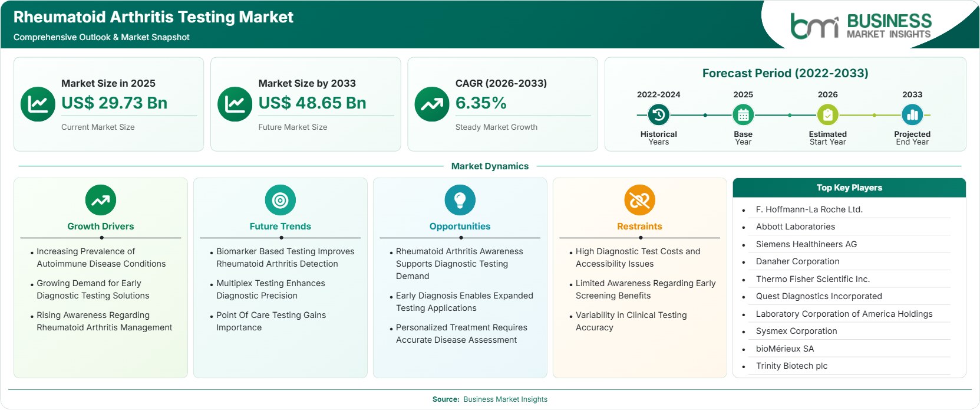Click the Estimated Start Year clipboard icon
The image size is (980, 410).
827,115
